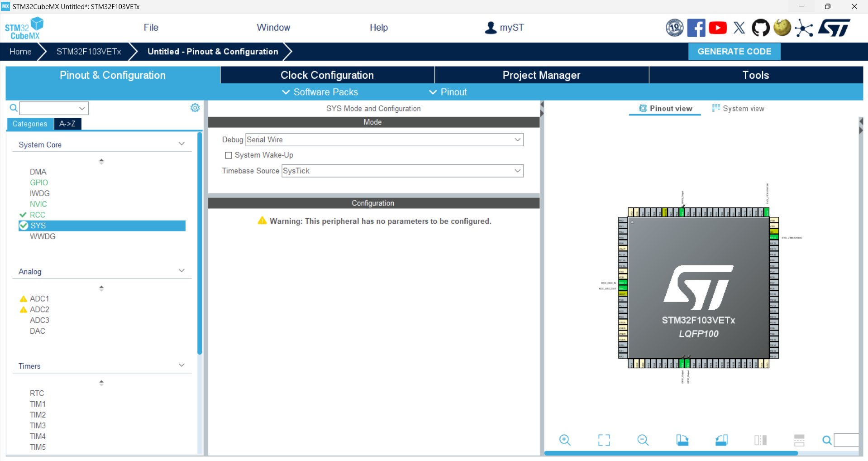
Task: Open the Help menu
Action: [379, 28]
